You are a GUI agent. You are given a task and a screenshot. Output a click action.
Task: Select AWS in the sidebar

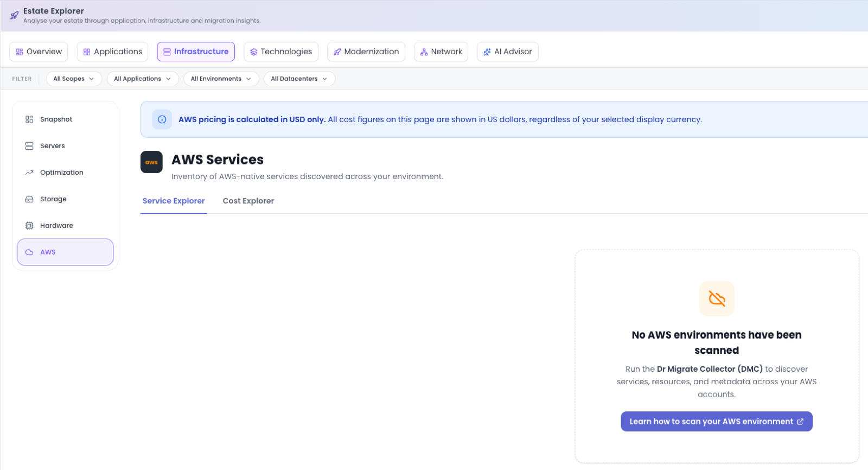(65, 252)
